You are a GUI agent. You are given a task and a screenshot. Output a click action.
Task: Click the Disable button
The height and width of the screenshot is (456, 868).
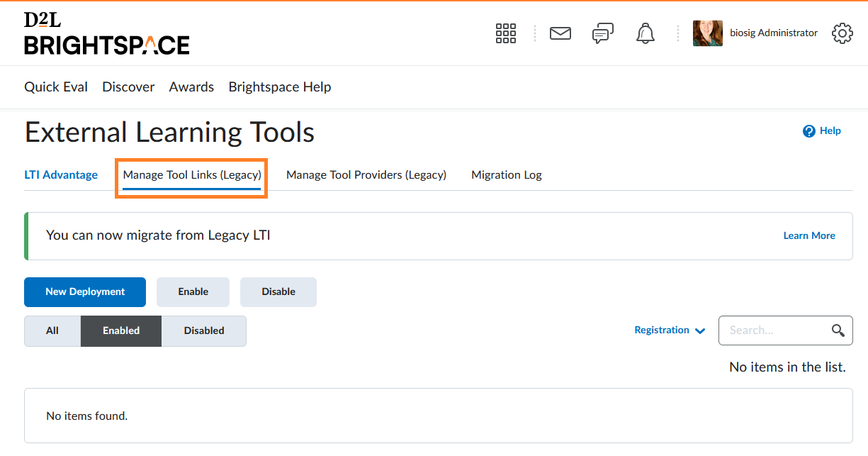click(x=278, y=292)
